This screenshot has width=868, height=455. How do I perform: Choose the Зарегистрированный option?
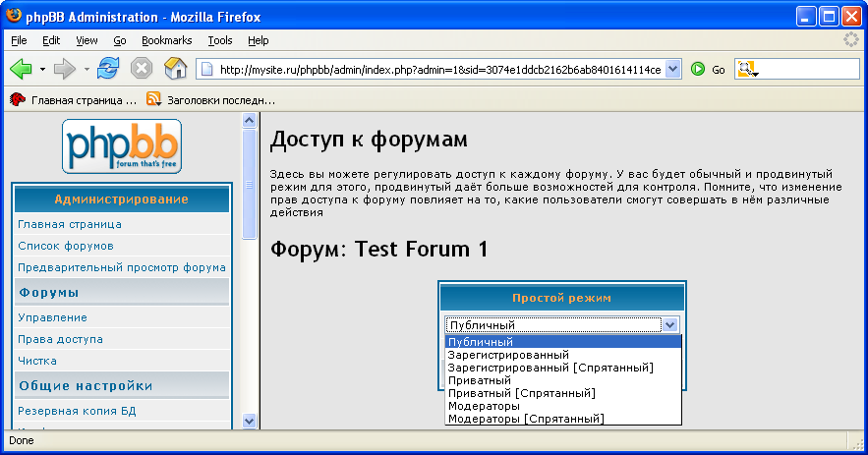563,355
